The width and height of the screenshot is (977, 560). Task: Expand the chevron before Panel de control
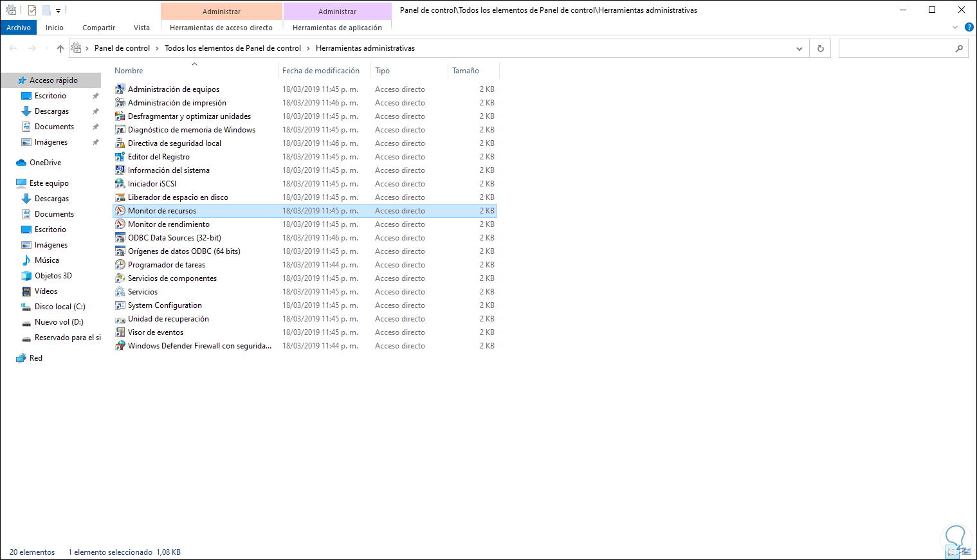pos(87,48)
